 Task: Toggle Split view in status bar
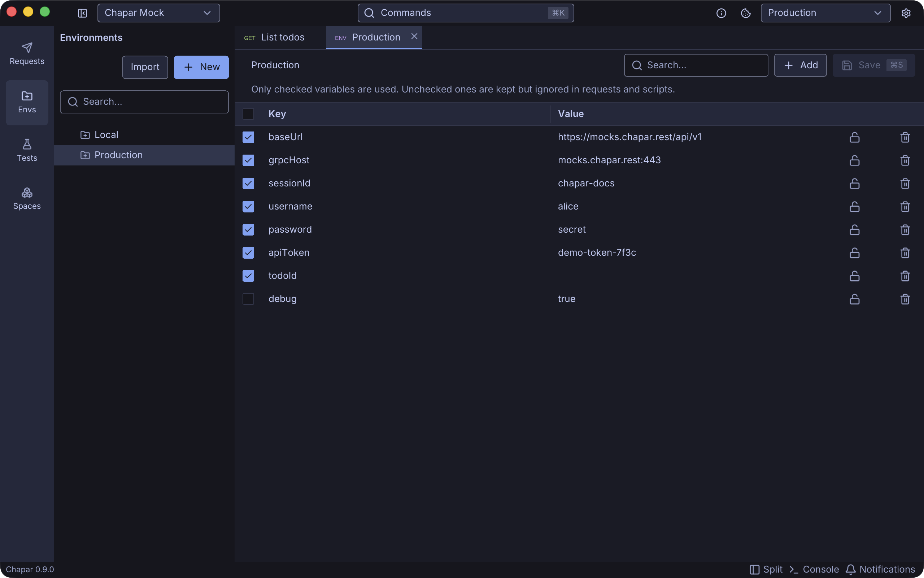coord(766,569)
